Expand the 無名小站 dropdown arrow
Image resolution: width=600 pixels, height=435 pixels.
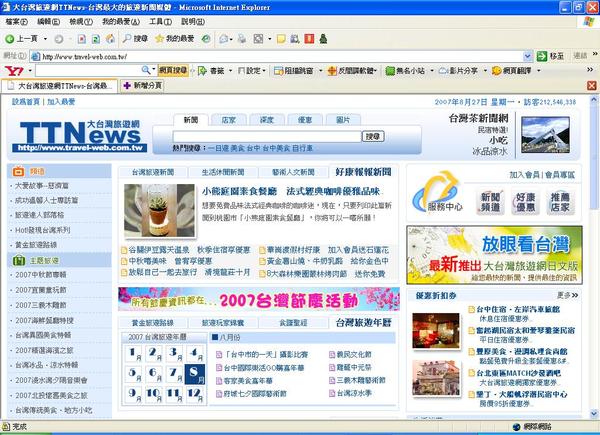click(432, 70)
